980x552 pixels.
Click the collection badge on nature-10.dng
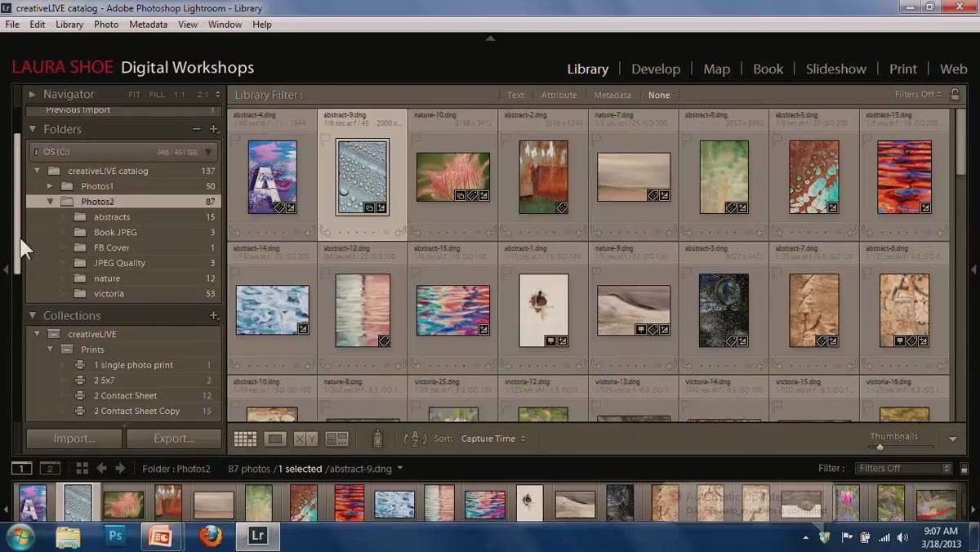[461, 196]
